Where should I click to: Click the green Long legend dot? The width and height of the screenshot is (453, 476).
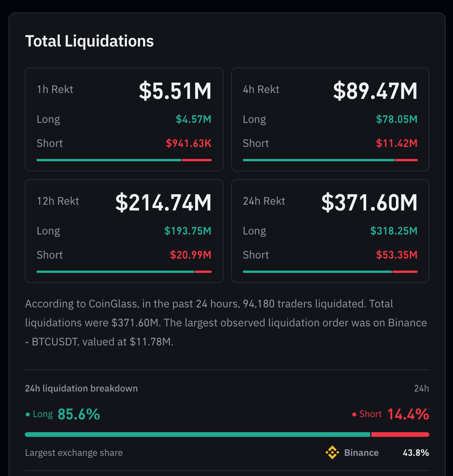pyautogui.click(x=28, y=414)
